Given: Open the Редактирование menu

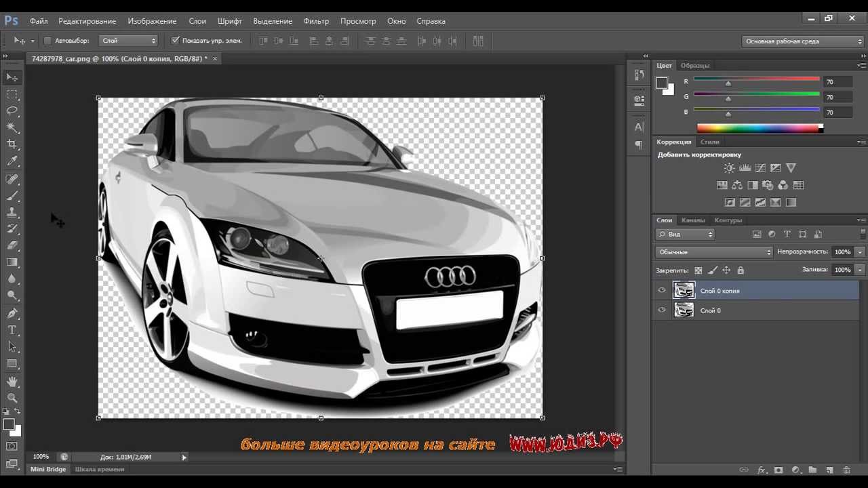Looking at the screenshot, I should click(x=87, y=21).
